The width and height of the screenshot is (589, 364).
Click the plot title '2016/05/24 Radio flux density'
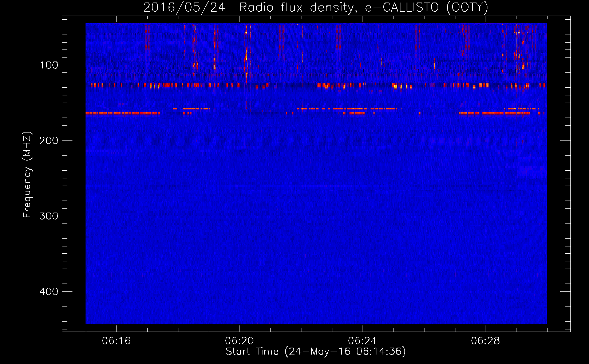click(316, 7)
